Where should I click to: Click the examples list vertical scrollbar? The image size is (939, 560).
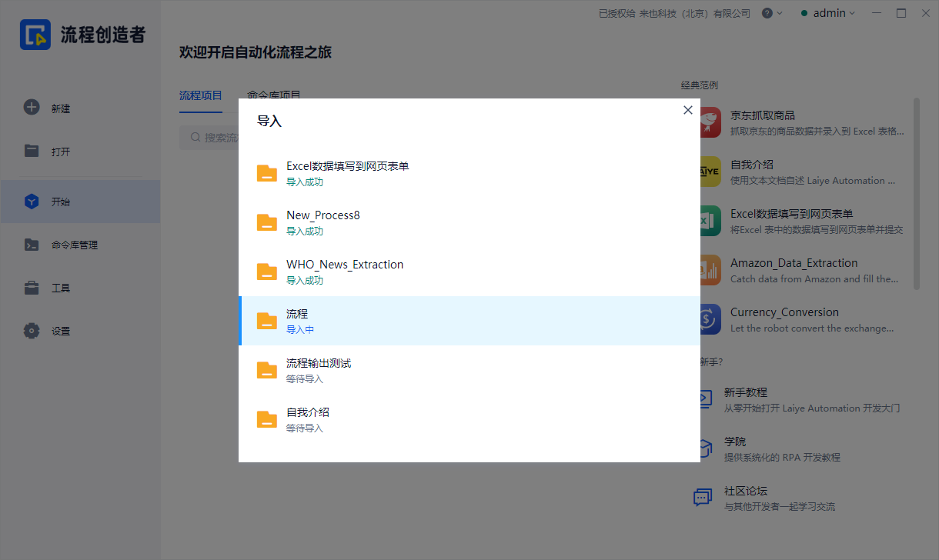916,192
